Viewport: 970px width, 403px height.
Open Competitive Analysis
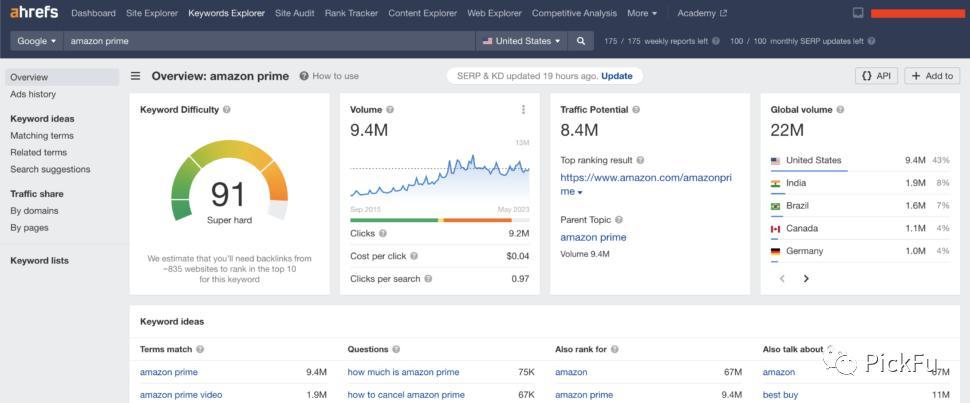574,13
